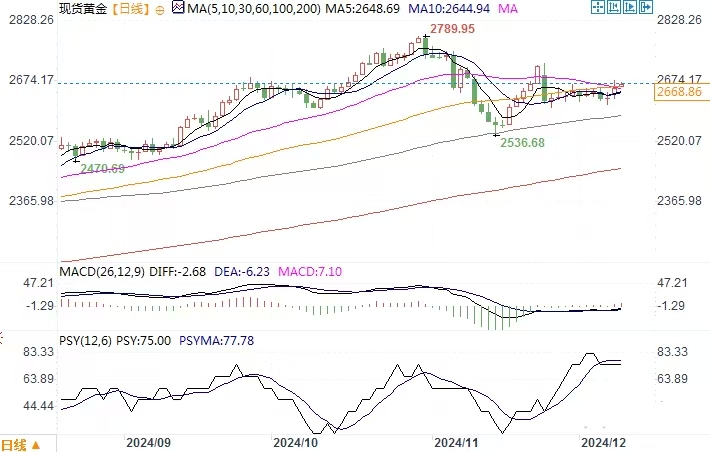Viewport: 710px width, 452px height.
Task: Click the MA10:2644.94 value
Action: pyautogui.click(x=449, y=9)
